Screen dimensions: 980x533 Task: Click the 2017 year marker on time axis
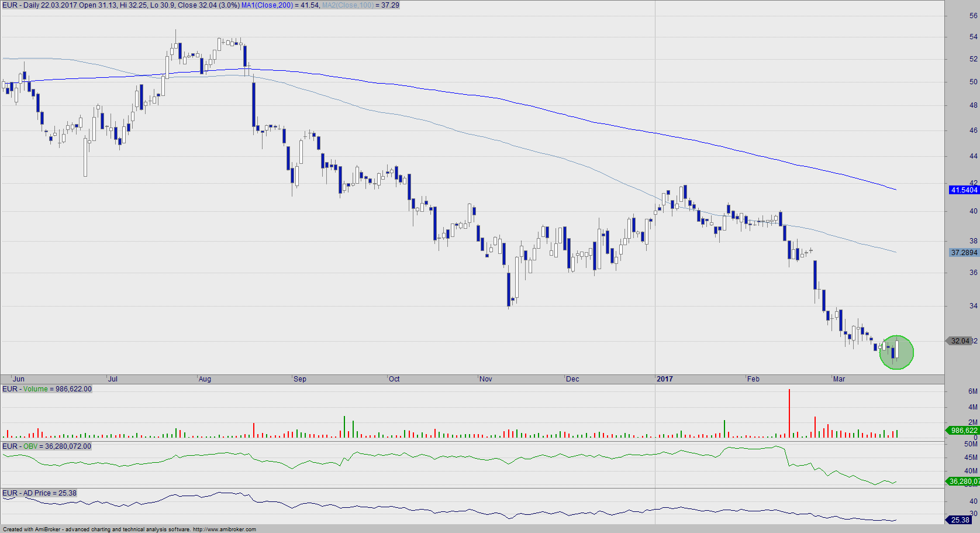point(665,379)
